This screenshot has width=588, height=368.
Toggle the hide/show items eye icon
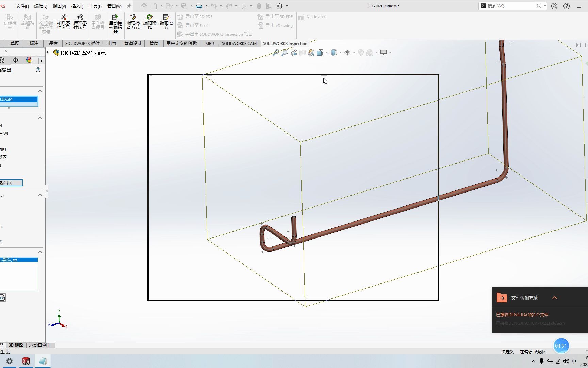pos(347,52)
